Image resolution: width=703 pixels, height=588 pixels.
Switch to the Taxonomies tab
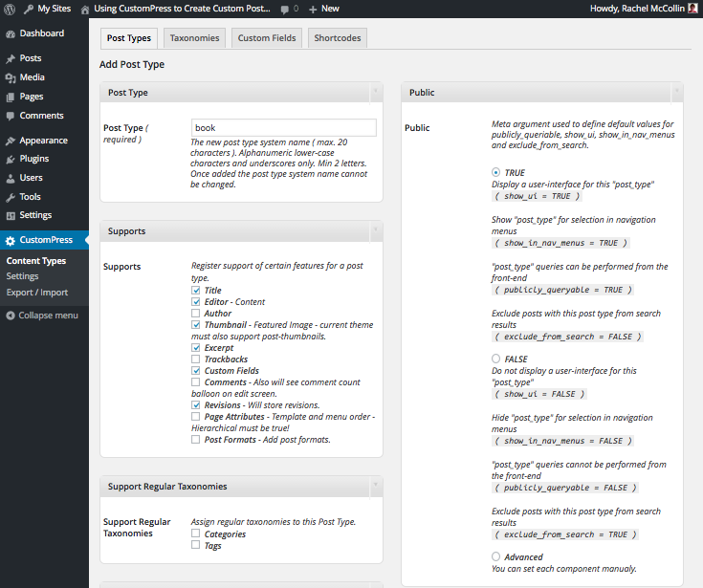point(195,38)
